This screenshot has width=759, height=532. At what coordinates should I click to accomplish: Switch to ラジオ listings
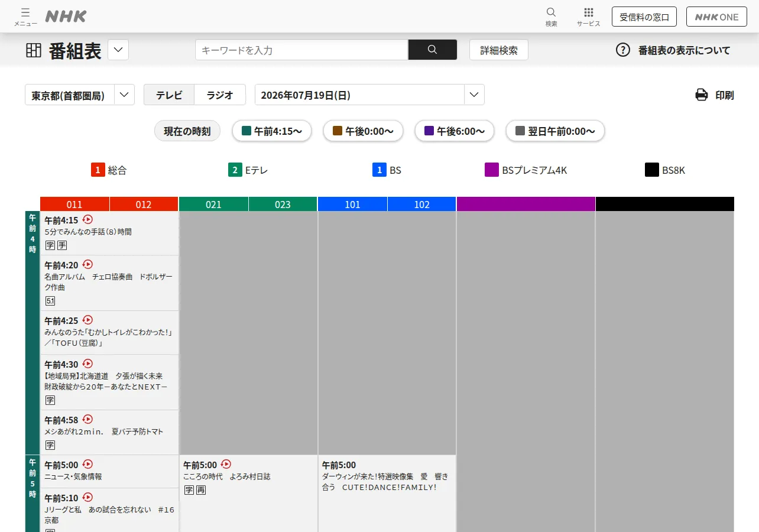[x=220, y=95]
